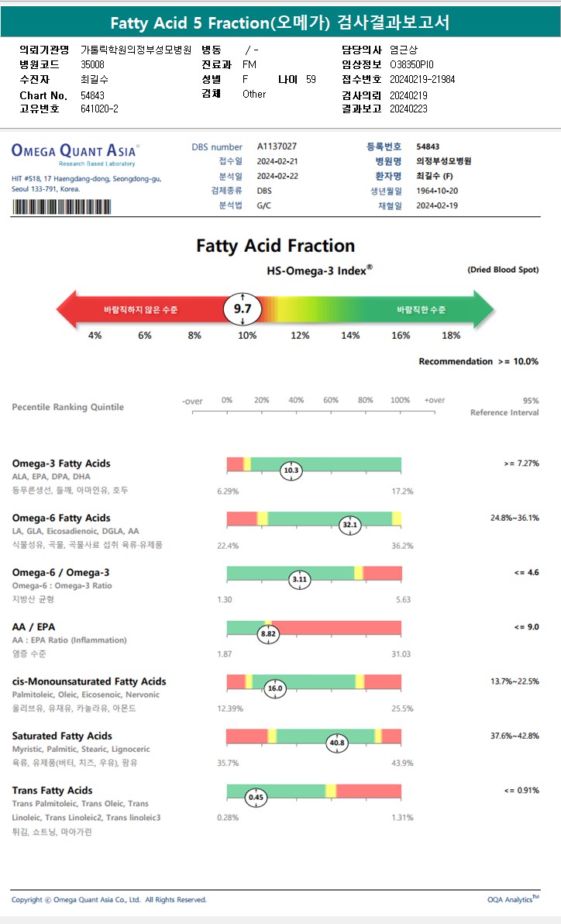Click the Recommendation >= 10.0% text
The height and width of the screenshot is (924, 561).
pos(478,361)
